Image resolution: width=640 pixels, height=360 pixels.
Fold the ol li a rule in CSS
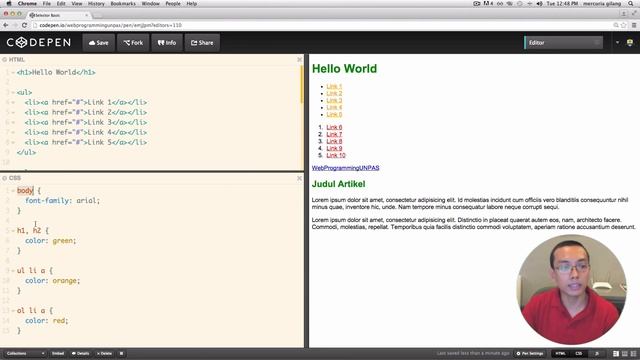(x=13, y=311)
